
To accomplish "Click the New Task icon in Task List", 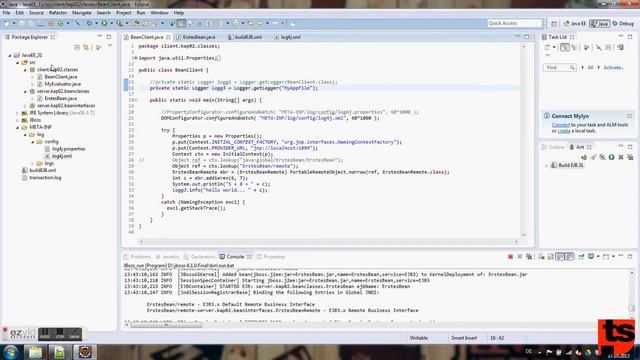I will (x=547, y=47).
